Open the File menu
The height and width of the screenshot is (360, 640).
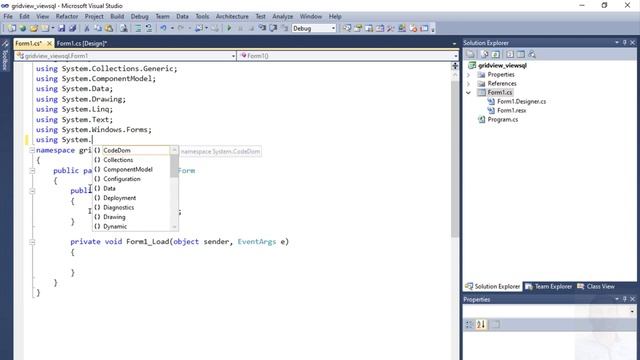8,16
